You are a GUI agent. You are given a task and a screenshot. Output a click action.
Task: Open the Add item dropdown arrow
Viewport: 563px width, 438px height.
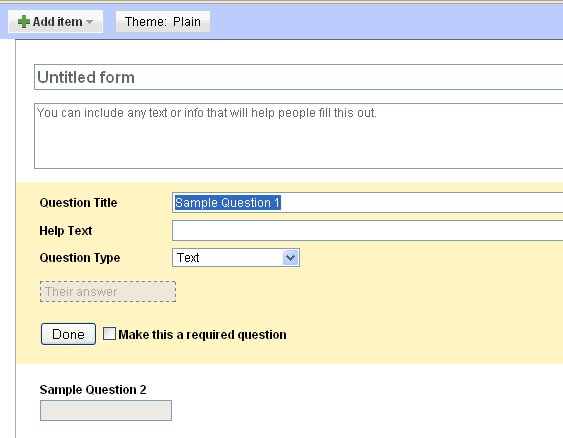coord(90,22)
